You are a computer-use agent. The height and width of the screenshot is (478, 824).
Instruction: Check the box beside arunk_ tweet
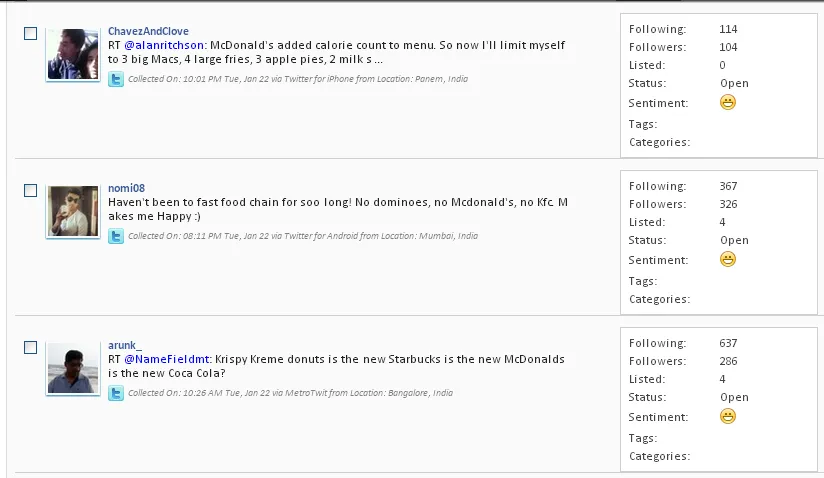(30, 348)
